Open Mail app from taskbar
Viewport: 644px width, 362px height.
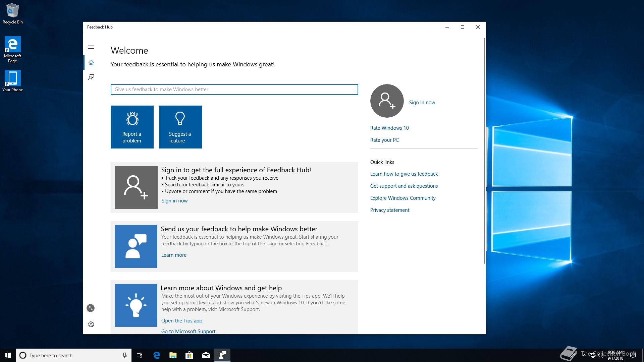(x=206, y=355)
